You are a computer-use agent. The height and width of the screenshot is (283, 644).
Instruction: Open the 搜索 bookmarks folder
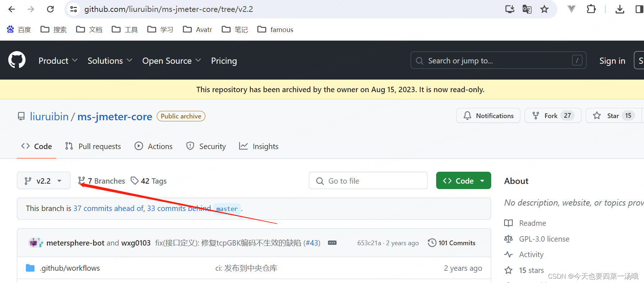pos(54,30)
